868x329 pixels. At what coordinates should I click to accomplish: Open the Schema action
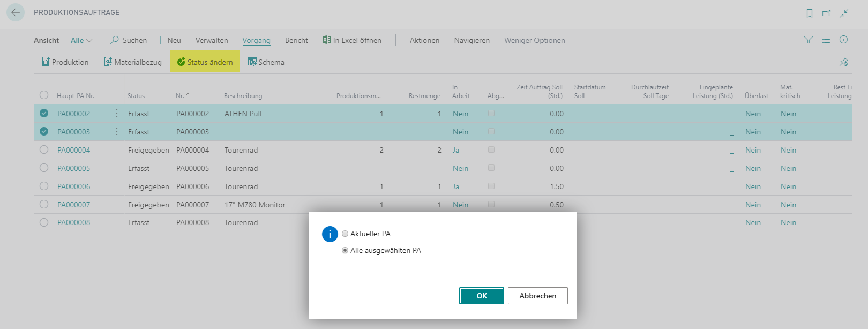(266, 62)
